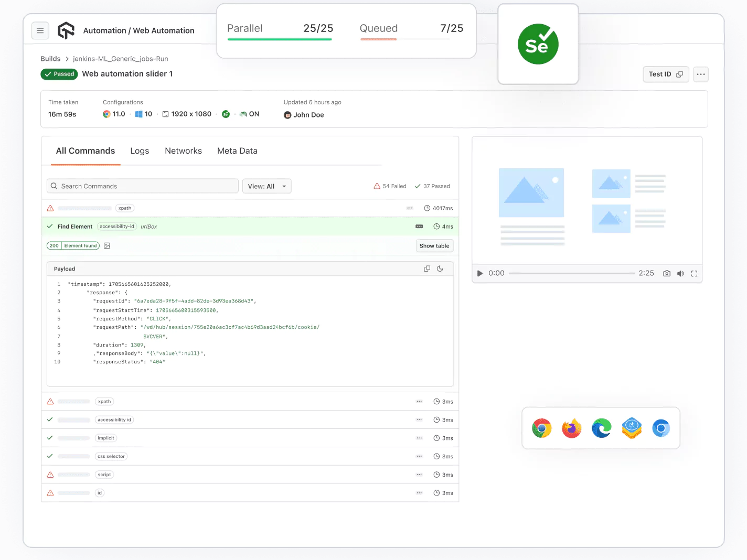Enter fullscreen on the video player
This screenshot has width=747, height=560.
pyautogui.click(x=694, y=273)
